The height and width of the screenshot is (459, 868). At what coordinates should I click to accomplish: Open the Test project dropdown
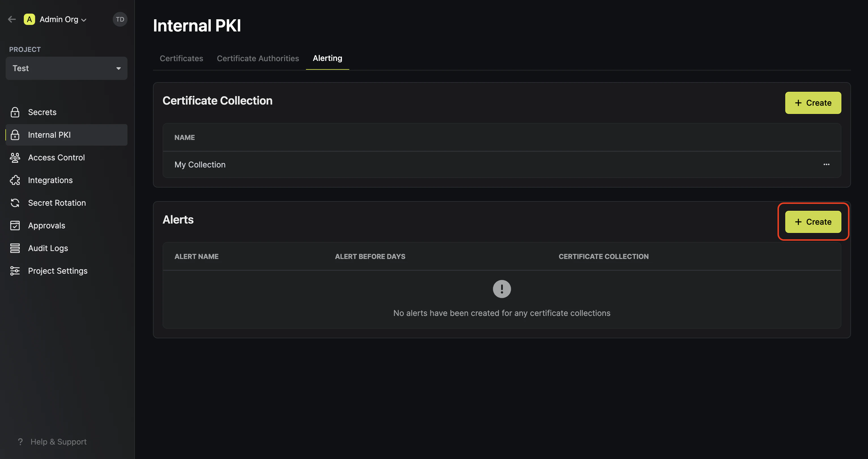66,68
